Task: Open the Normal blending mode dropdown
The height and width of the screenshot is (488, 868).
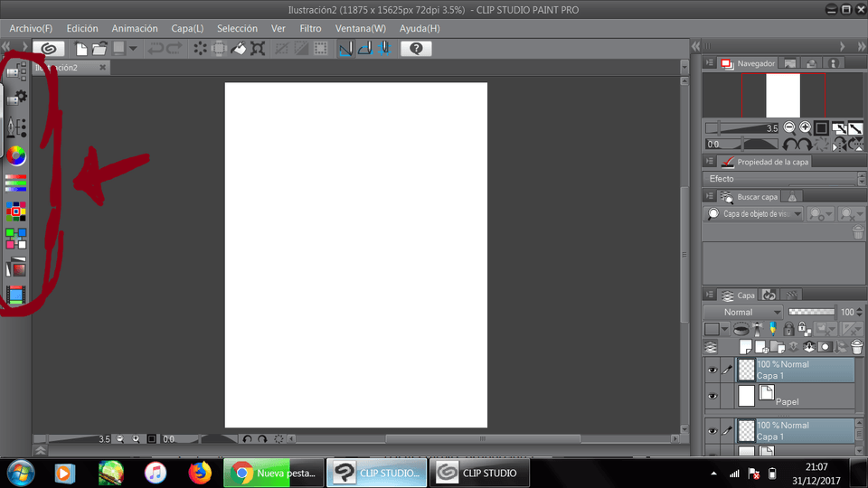Action: tap(743, 312)
